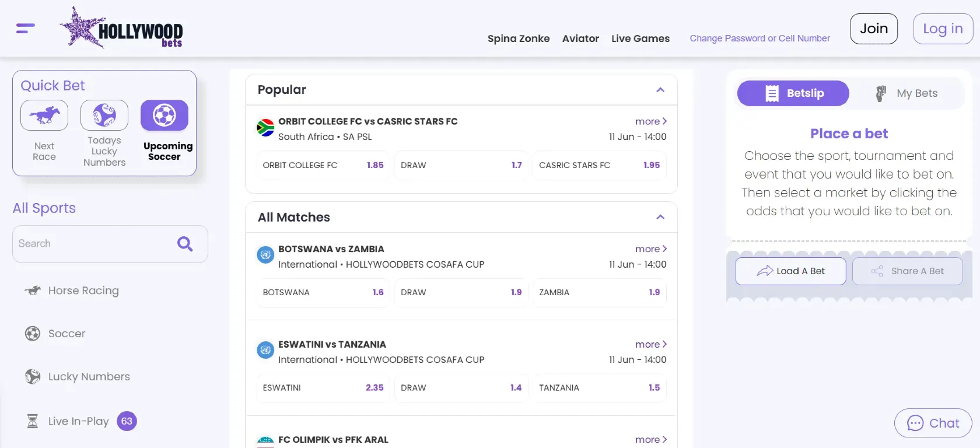980x448 pixels.
Task: Click the Join button
Action: 874,29
